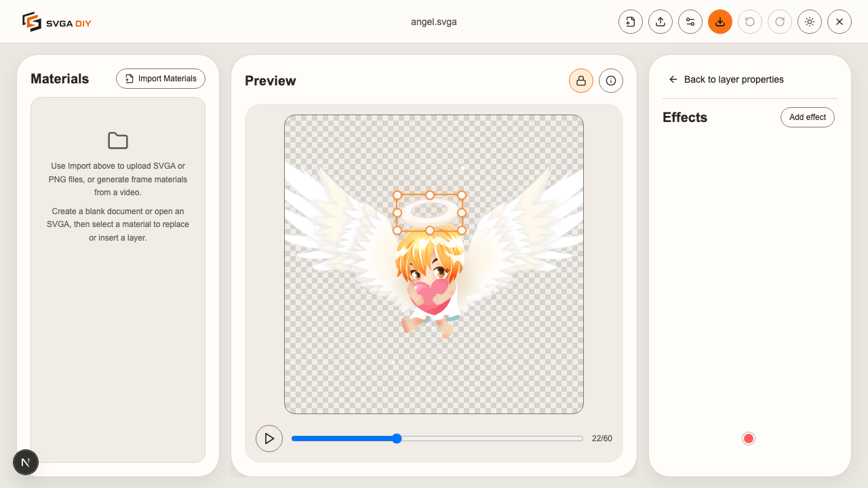Click the upload SVGA icon
This screenshot has width=868, height=488.
[x=660, y=22]
